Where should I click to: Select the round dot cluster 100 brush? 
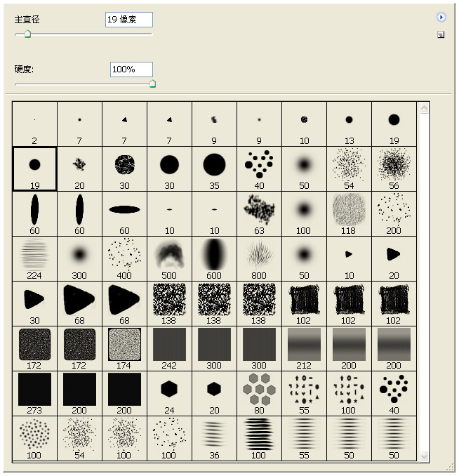pos(34,438)
